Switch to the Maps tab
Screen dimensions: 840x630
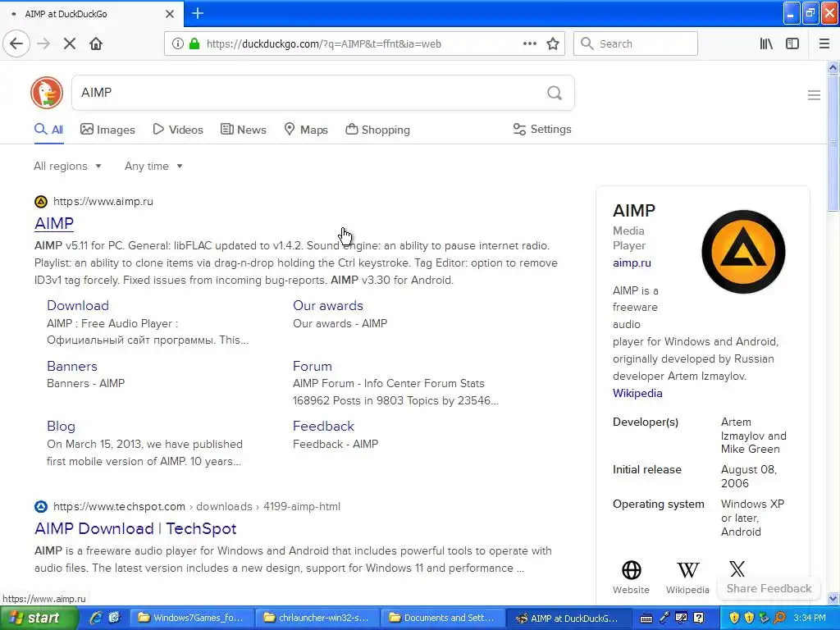tap(306, 130)
